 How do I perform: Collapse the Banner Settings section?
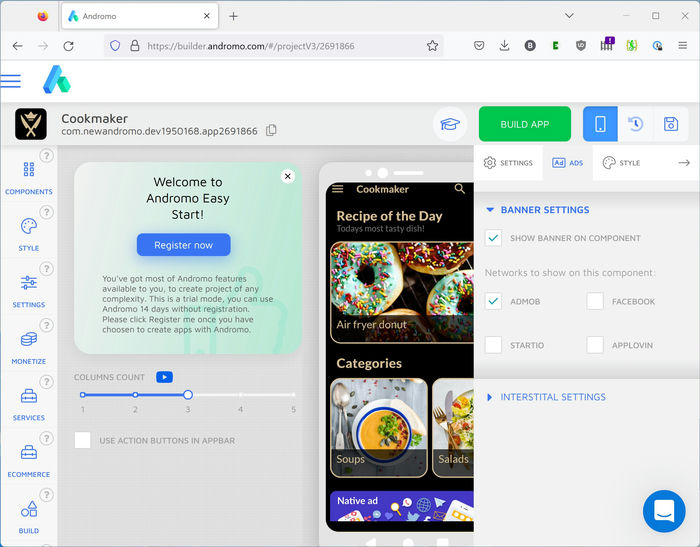(x=538, y=210)
